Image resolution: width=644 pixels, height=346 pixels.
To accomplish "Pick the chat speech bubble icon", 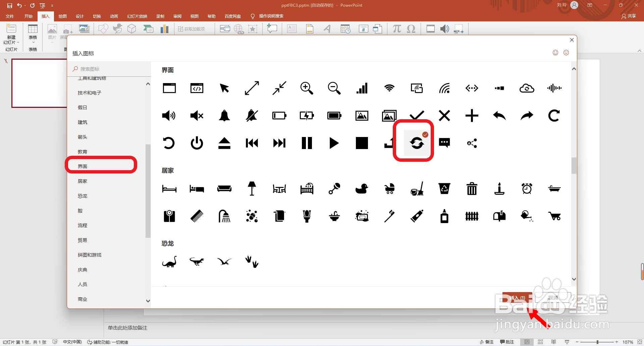I will click(x=444, y=143).
